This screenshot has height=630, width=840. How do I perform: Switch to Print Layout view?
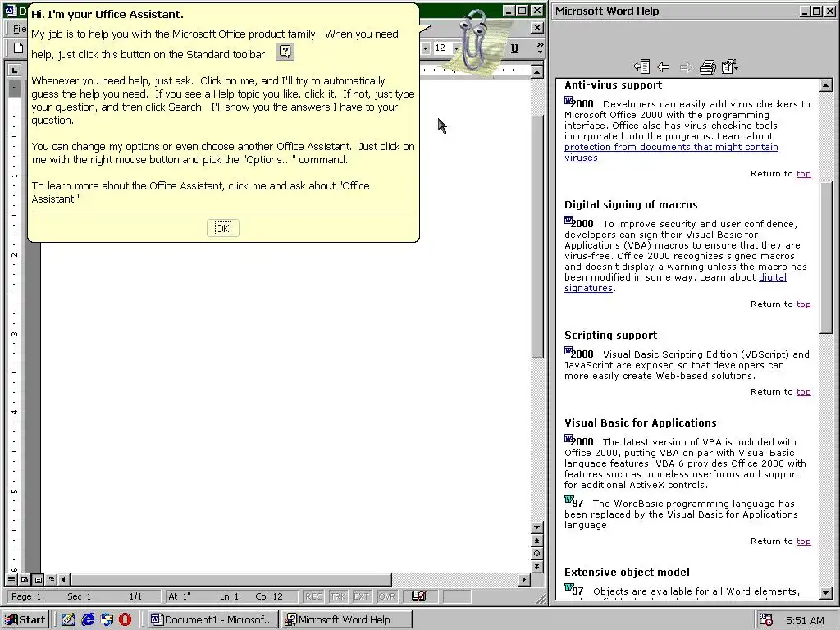tap(38, 579)
